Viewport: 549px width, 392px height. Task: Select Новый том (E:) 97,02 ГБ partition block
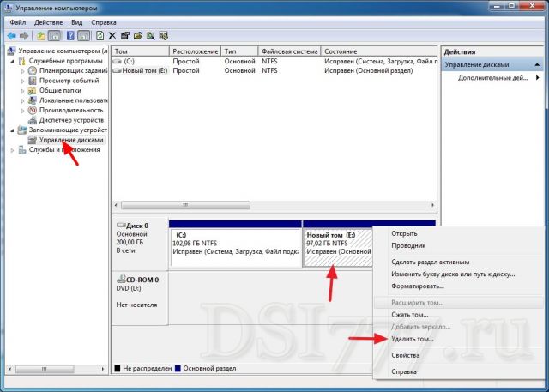[339, 247]
